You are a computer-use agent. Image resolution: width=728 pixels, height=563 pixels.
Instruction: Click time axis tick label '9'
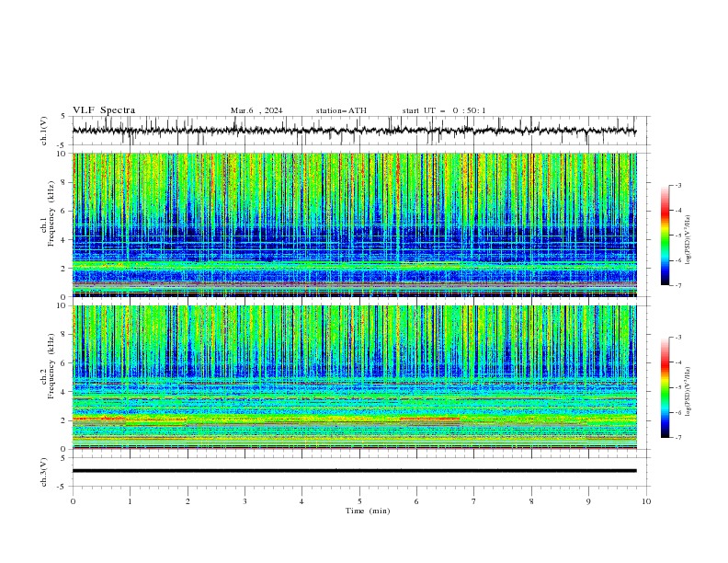pos(588,501)
